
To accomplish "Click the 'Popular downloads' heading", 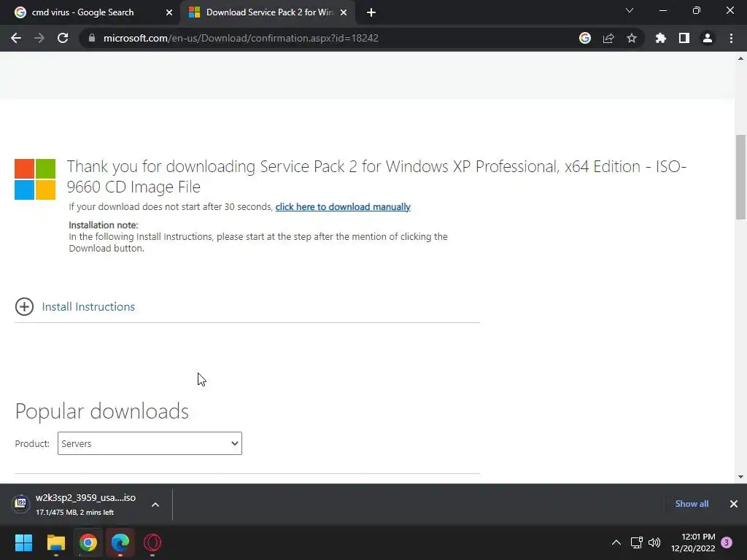I will [102, 411].
